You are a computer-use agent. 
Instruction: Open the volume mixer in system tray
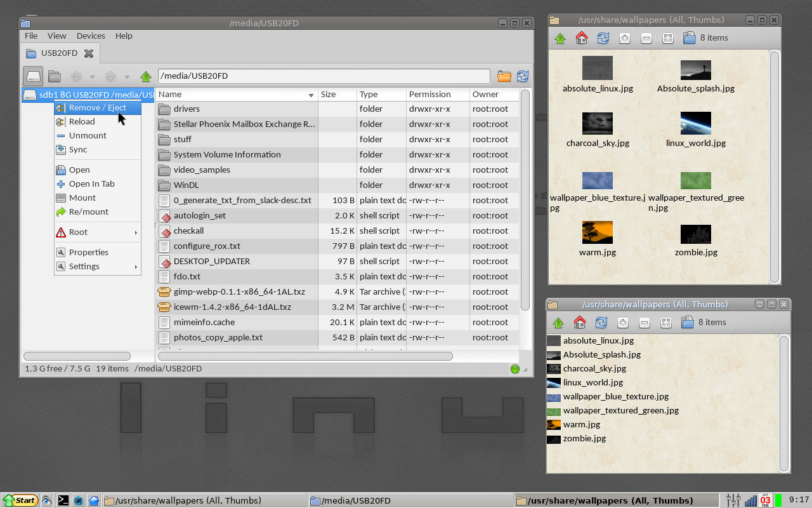(x=733, y=500)
